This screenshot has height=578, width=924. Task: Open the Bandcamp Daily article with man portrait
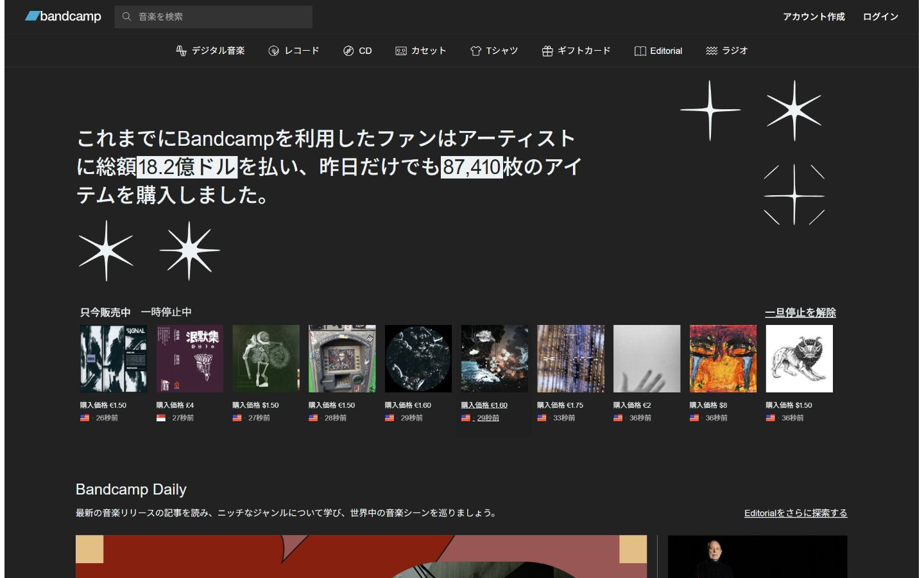pos(757,556)
